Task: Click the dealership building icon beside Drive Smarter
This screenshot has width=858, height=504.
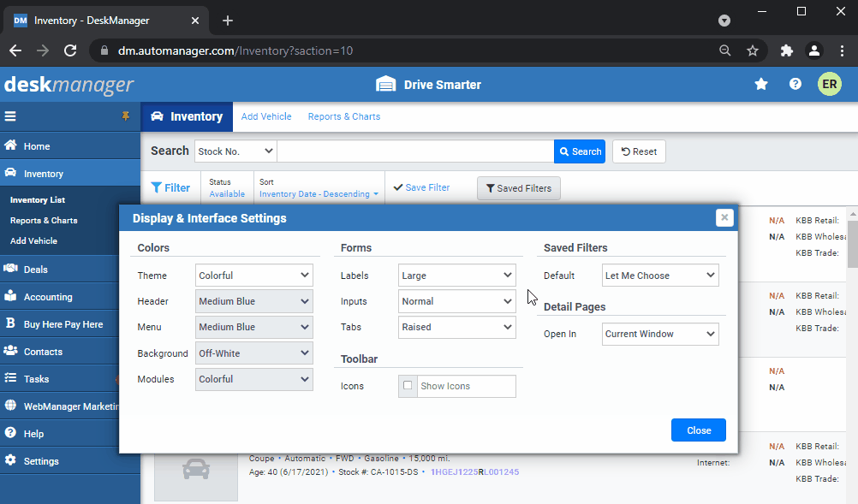Action: click(x=386, y=84)
